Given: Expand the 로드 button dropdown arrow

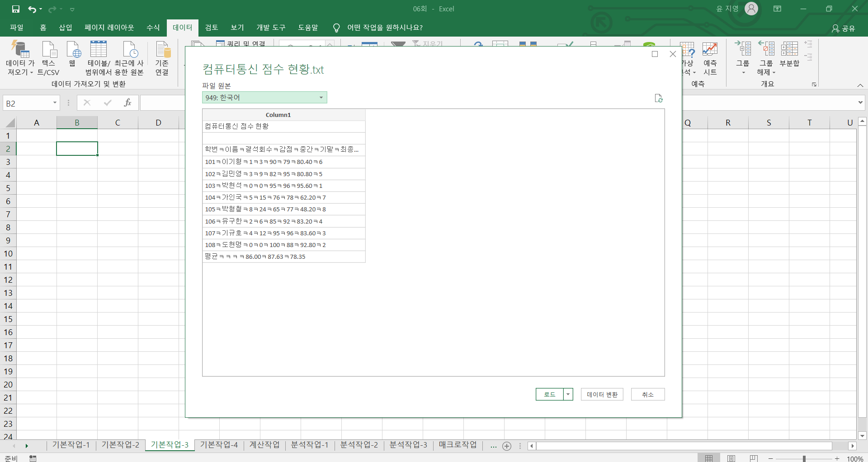Looking at the screenshot, I should (568, 394).
